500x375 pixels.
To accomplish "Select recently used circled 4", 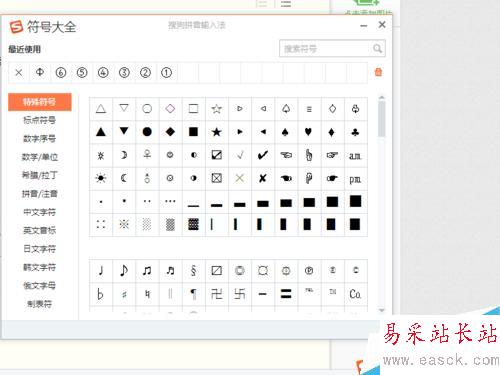I will pyautogui.click(x=103, y=72).
